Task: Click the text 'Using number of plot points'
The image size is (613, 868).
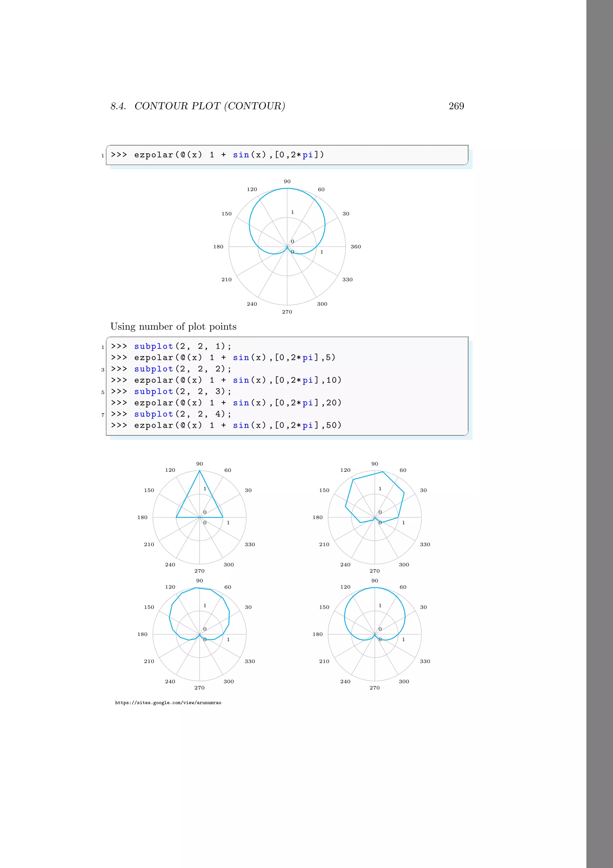Action: coord(173,327)
